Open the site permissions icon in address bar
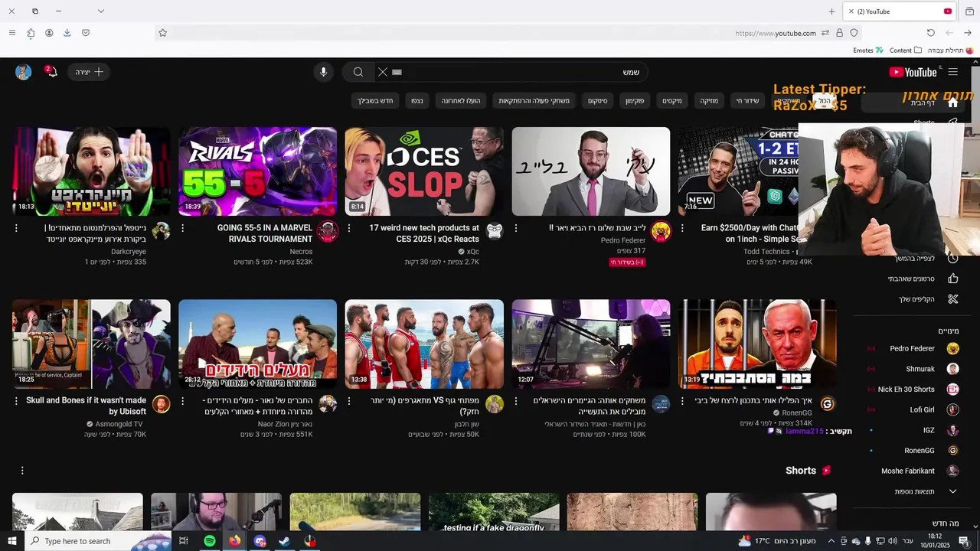 [x=825, y=33]
